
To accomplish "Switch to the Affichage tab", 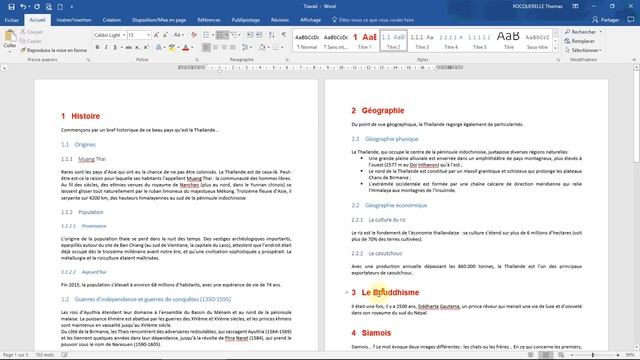I will tap(310, 20).
